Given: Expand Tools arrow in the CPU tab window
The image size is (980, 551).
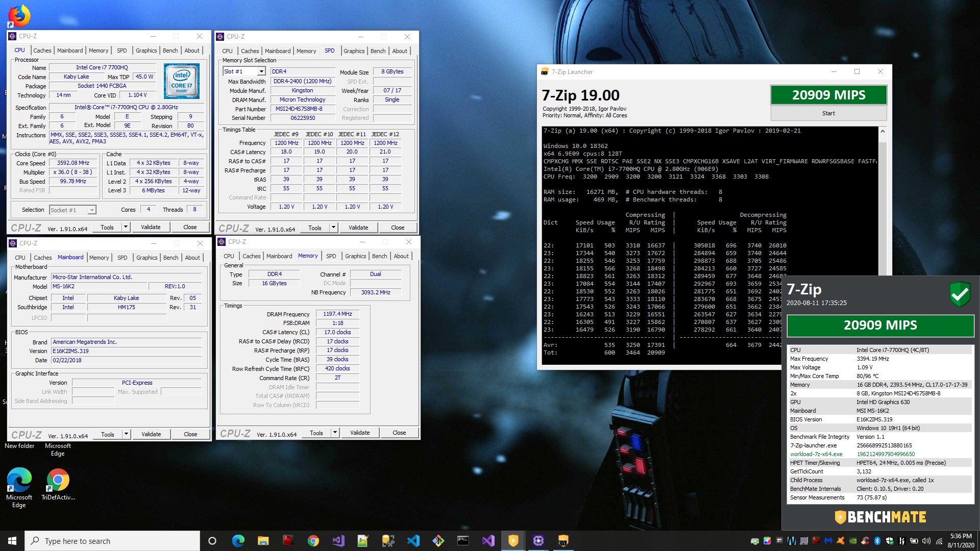Looking at the screenshot, I should tap(126, 227).
